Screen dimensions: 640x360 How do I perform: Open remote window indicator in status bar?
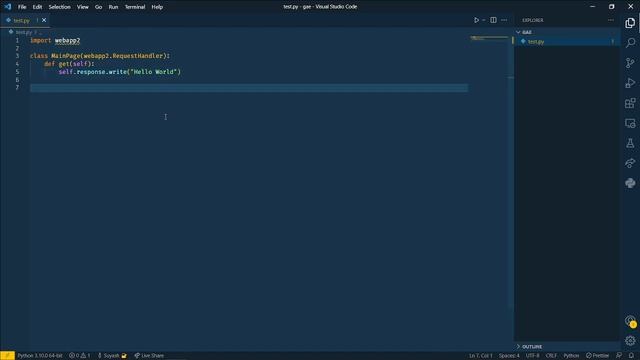[x=7, y=356]
